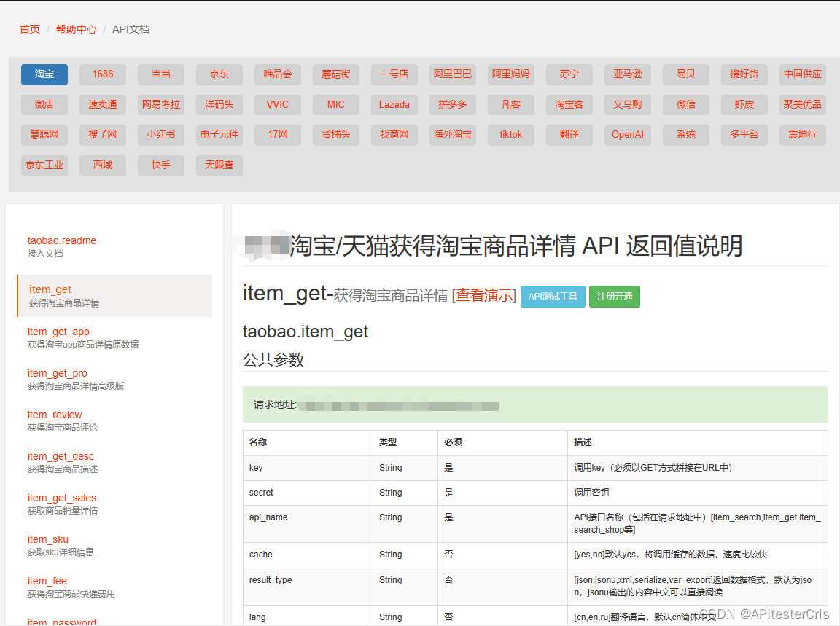Choose the 洋码头 platform button

[219, 105]
